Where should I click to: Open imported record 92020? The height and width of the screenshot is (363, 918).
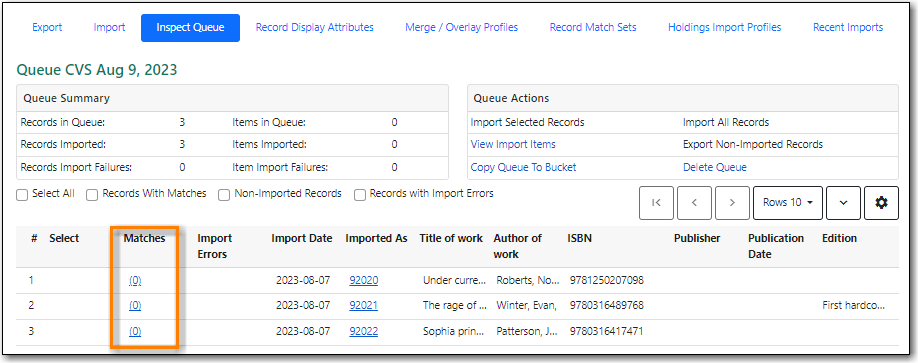(364, 280)
